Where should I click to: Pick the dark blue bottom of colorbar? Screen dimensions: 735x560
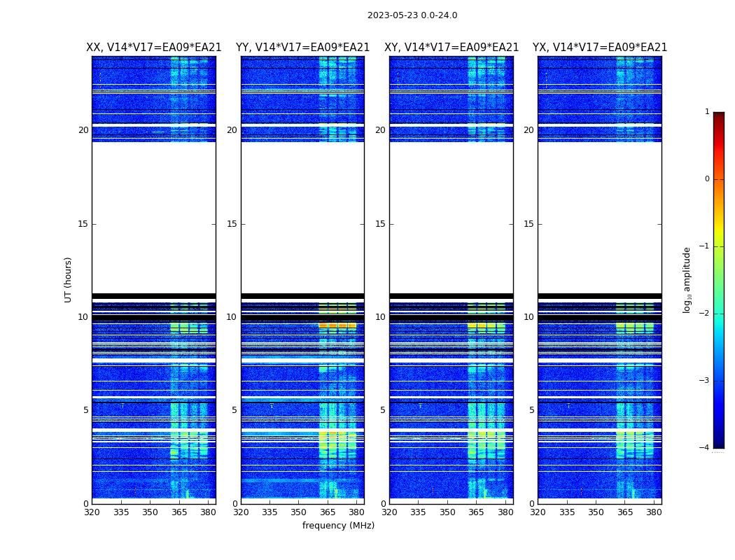coord(718,444)
